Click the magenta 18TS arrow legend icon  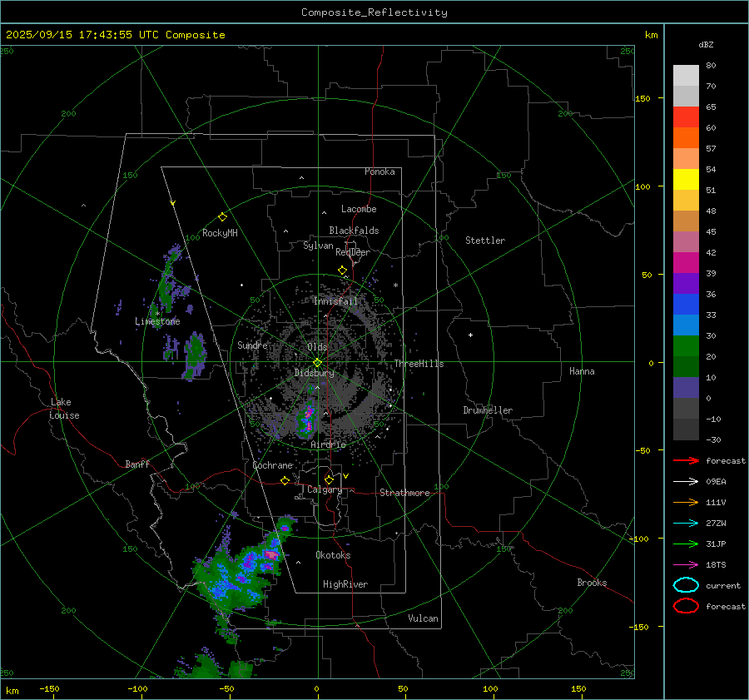click(686, 565)
